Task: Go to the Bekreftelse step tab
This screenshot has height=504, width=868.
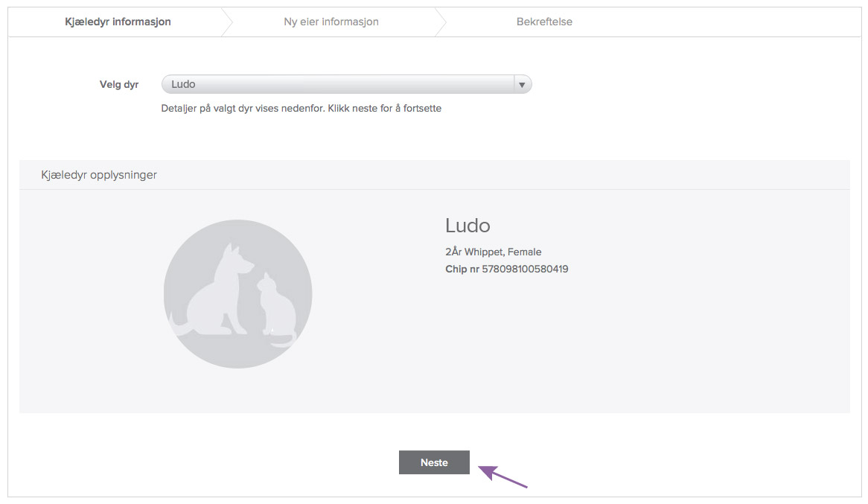Action: 544,22
